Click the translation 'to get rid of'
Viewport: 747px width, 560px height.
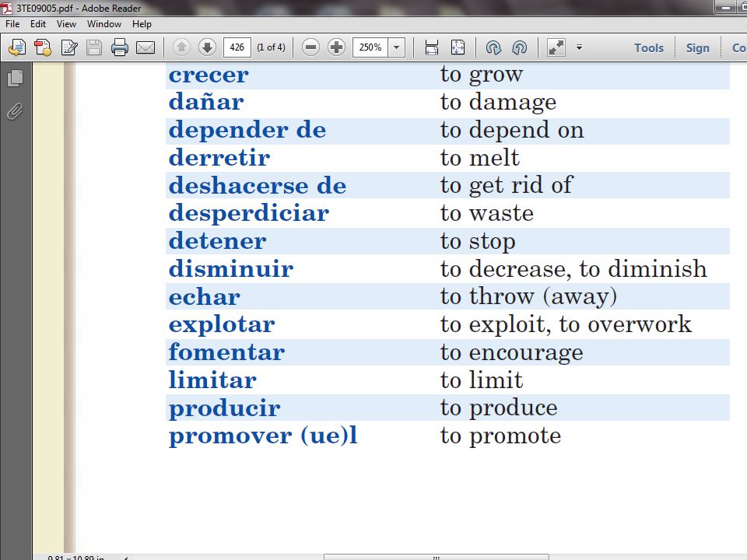(x=507, y=186)
